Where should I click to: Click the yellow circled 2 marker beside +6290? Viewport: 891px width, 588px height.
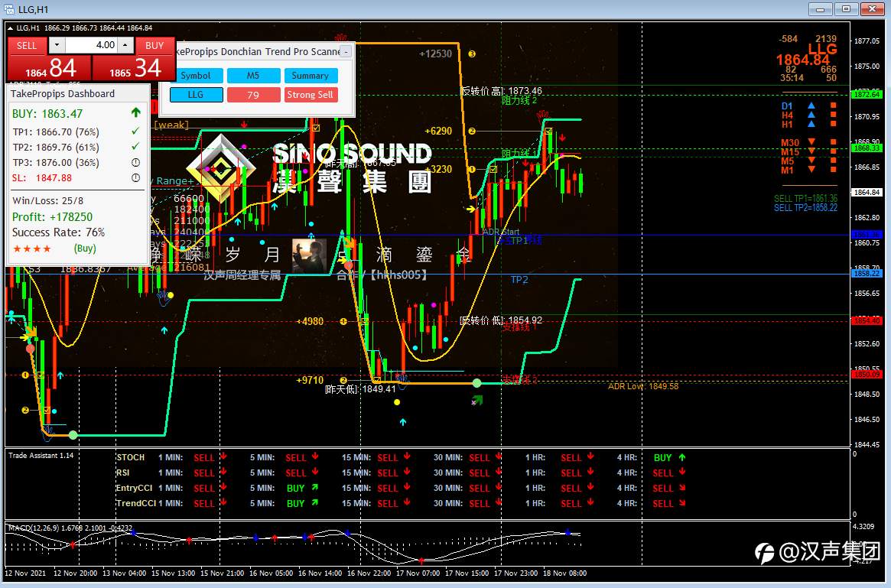tap(472, 132)
